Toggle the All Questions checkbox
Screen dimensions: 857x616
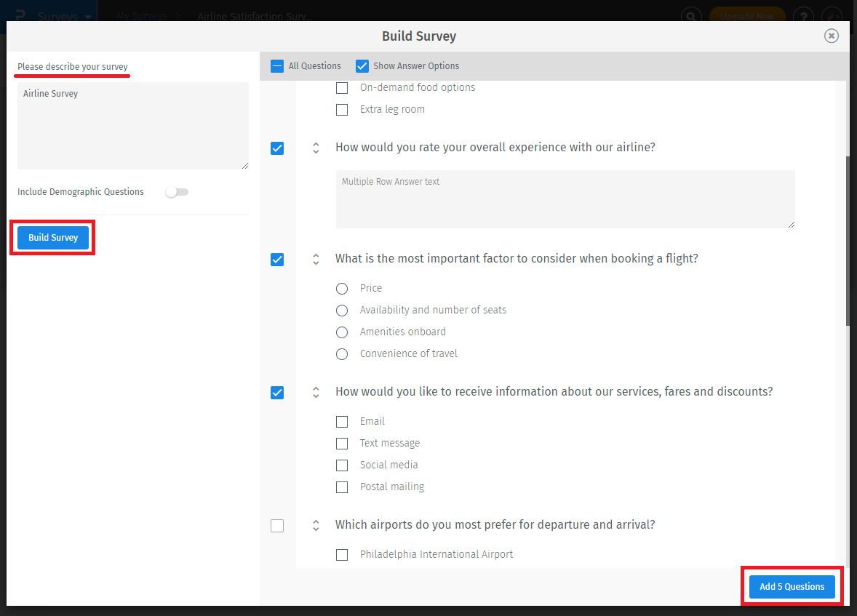tap(277, 66)
